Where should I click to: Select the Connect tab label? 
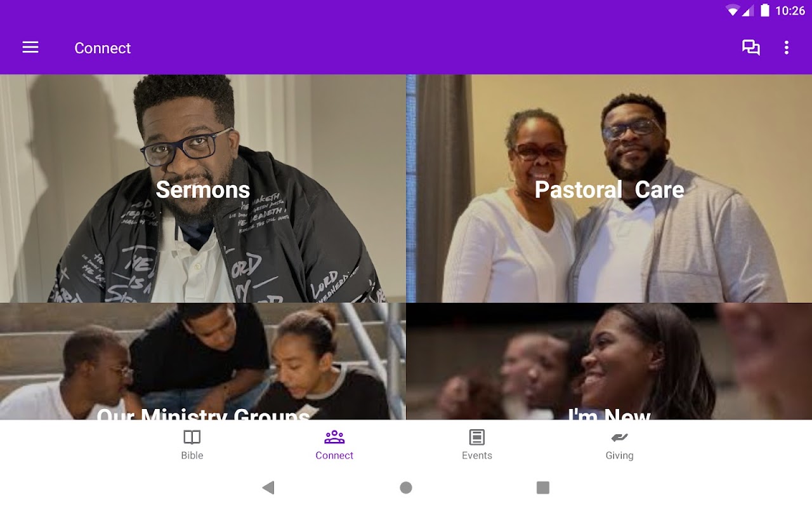334,455
